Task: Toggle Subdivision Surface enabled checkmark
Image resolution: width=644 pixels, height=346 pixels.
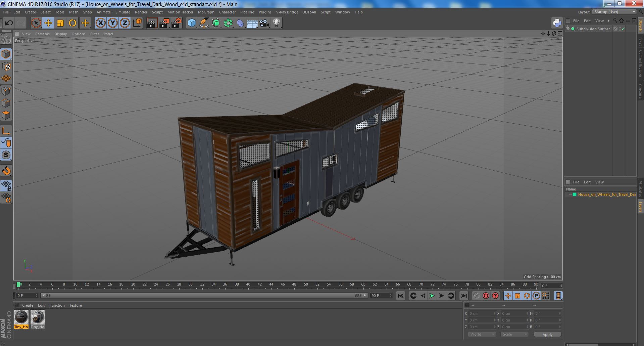Action: click(x=623, y=29)
